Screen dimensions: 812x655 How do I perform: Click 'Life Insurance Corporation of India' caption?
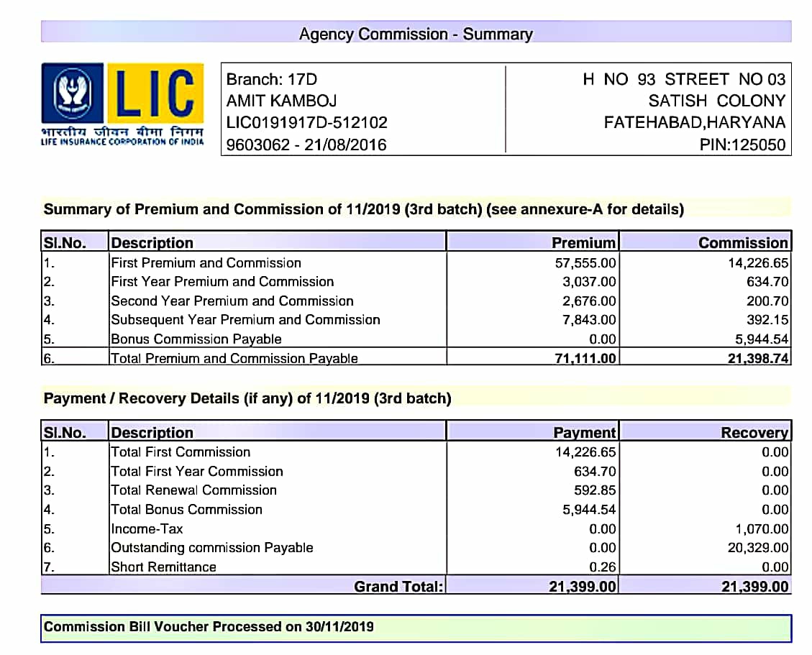click(x=122, y=142)
